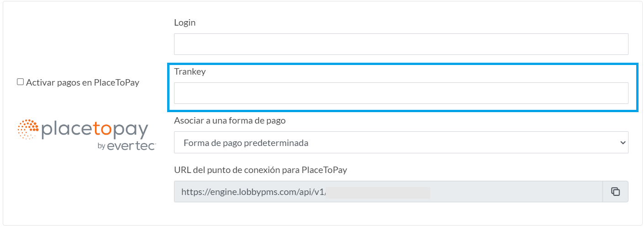Expand payment method list using chevron arrow
The image size is (644, 227).
[623, 143]
